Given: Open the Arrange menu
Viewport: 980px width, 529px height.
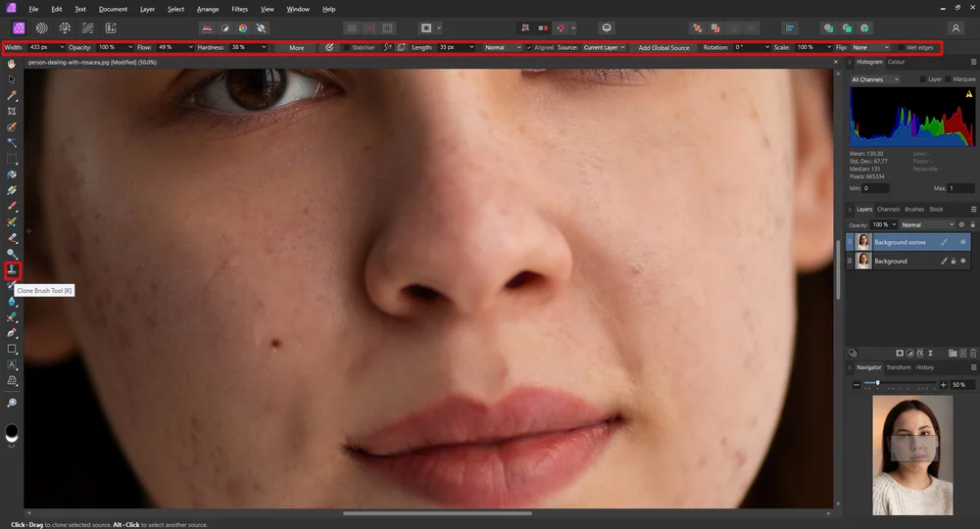Looking at the screenshot, I should 208,10.
